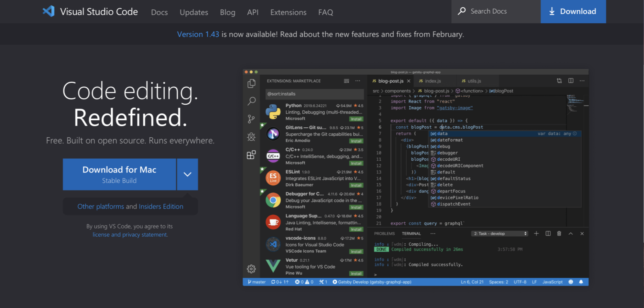Click the master branch in status bar
Screen dimensions: 644x308
coord(257,282)
